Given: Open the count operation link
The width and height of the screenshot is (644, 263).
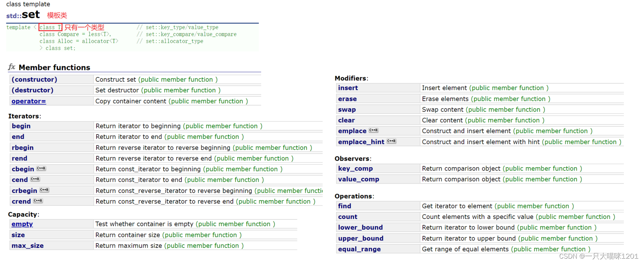Looking at the screenshot, I should pos(348,217).
